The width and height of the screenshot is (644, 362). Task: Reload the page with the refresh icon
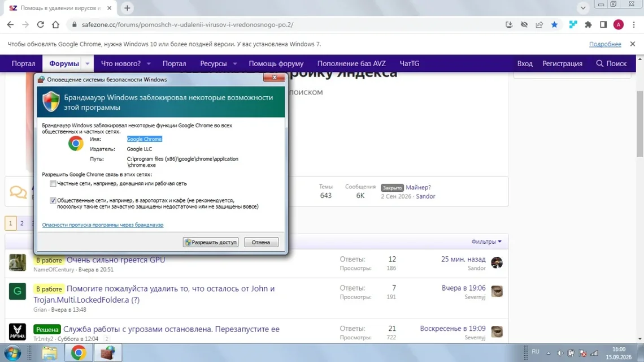tap(40, 25)
